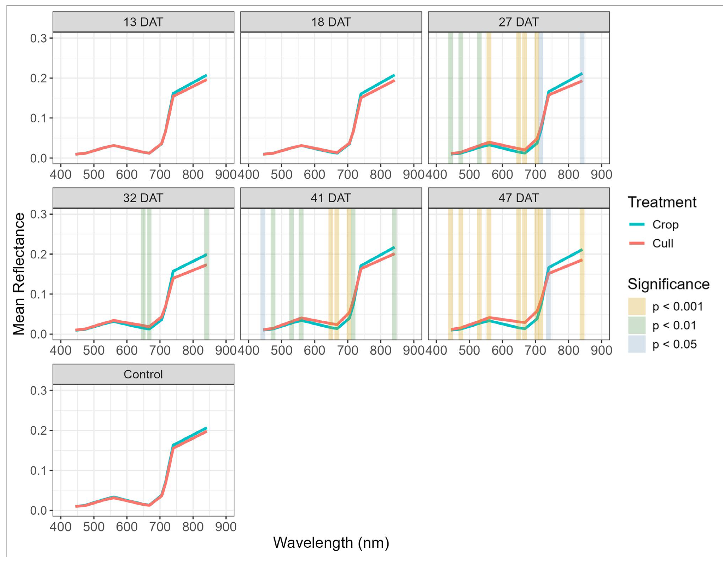Image resolution: width=728 pixels, height=562 pixels.
Task: Click the Wavelength (nm) axis title
Action: (x=331, y=543)
